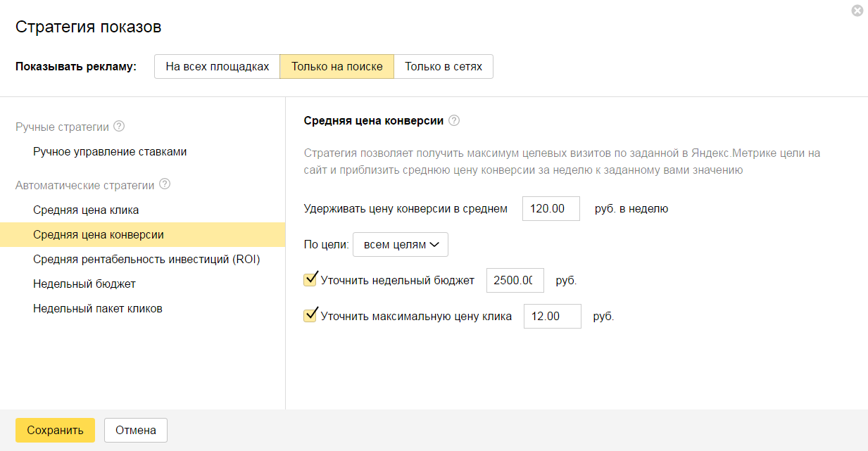Uncheck Уточнить недельный бюджет checkbox

310,280
